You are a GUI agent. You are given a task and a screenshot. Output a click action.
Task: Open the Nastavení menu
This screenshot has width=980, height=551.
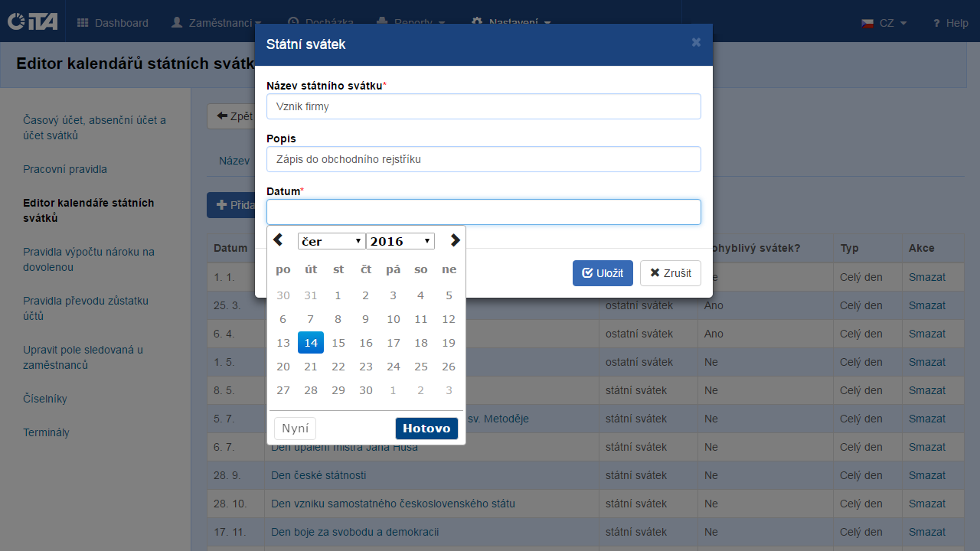coord(511,23)
